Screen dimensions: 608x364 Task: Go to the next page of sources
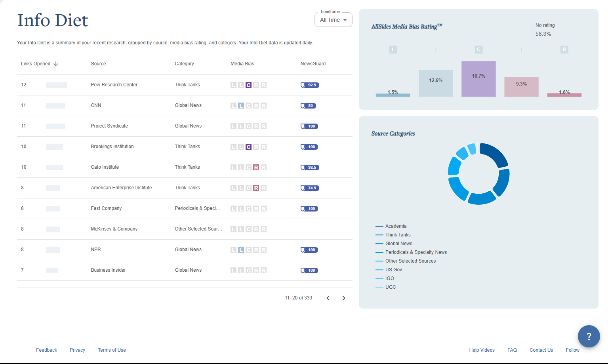pyautogui.click(x=344, y=298)
